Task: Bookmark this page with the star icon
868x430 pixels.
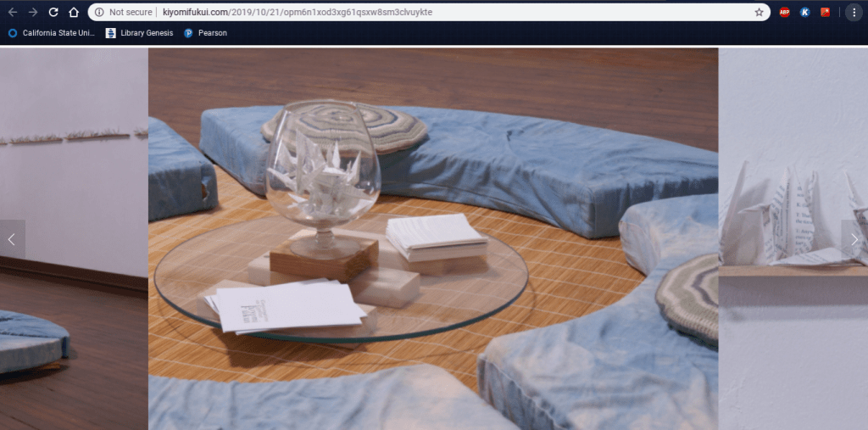Action: point(759,13)
